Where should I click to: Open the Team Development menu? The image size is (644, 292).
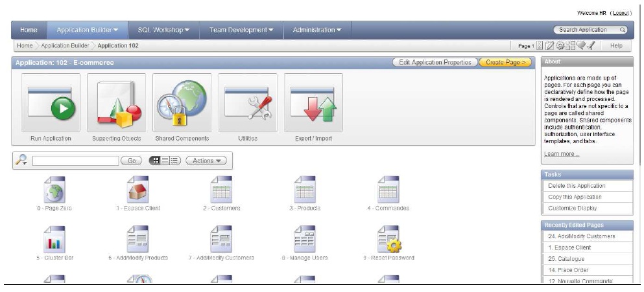(x=241, y=30)
